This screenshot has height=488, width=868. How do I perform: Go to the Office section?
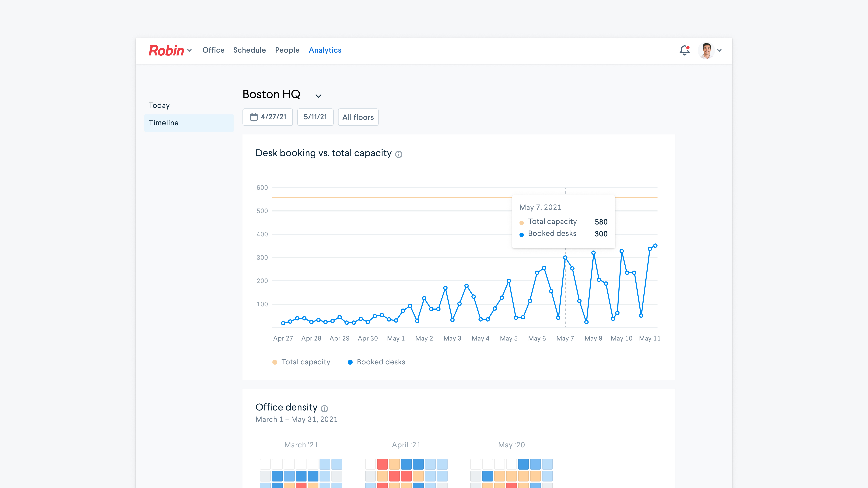click(x=213, y=50)
